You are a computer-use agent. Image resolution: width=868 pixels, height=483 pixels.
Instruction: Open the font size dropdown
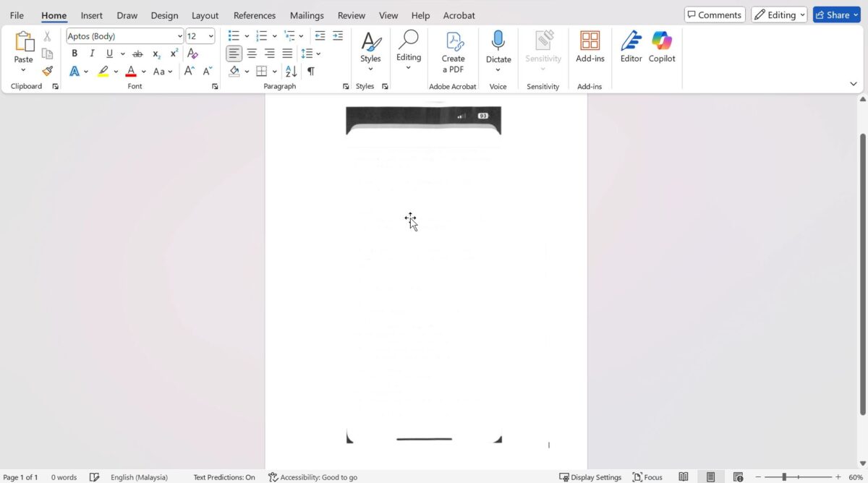tap(210, 36)
